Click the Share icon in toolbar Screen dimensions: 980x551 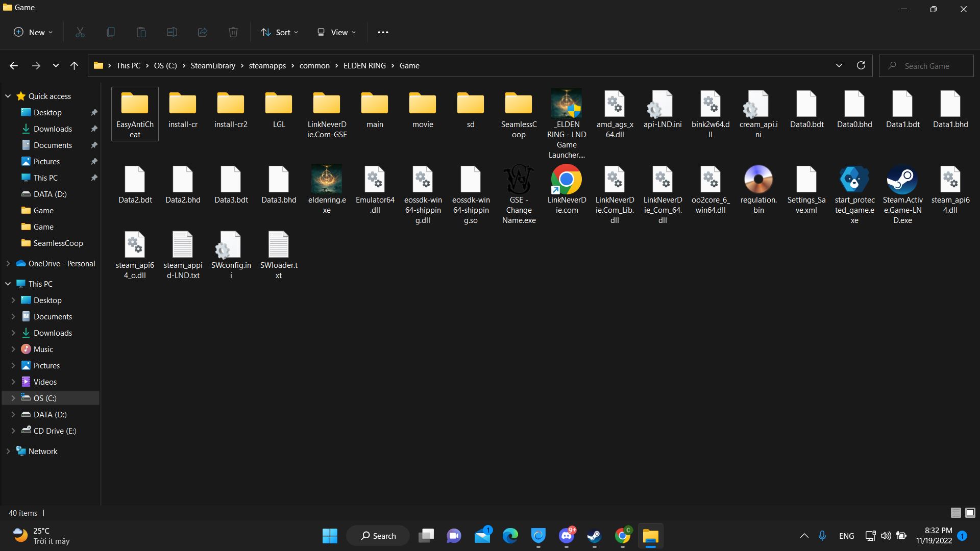[x=203, y=32]
